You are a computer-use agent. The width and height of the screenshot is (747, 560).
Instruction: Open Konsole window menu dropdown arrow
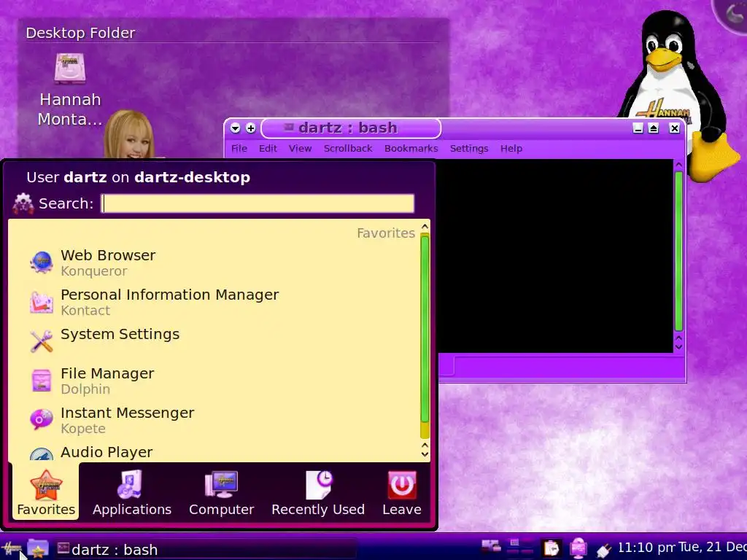point(236,128)
